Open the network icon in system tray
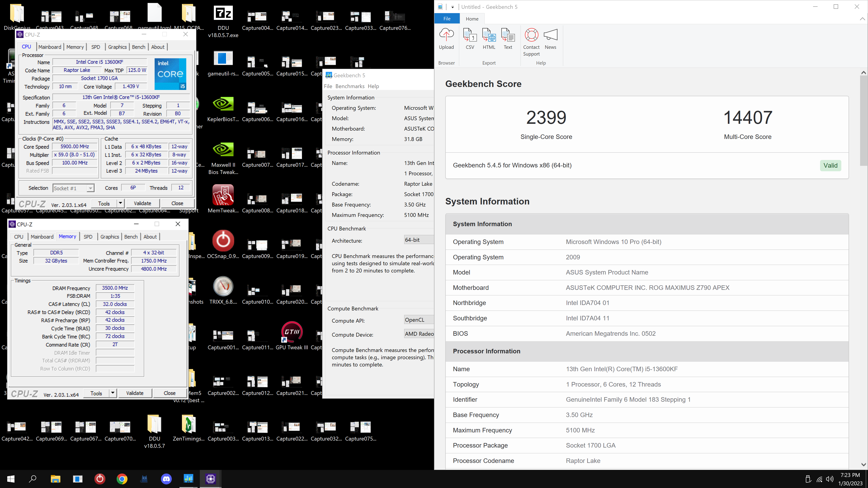Viewport: 868px width, 488px height. (x=819, y=479)
